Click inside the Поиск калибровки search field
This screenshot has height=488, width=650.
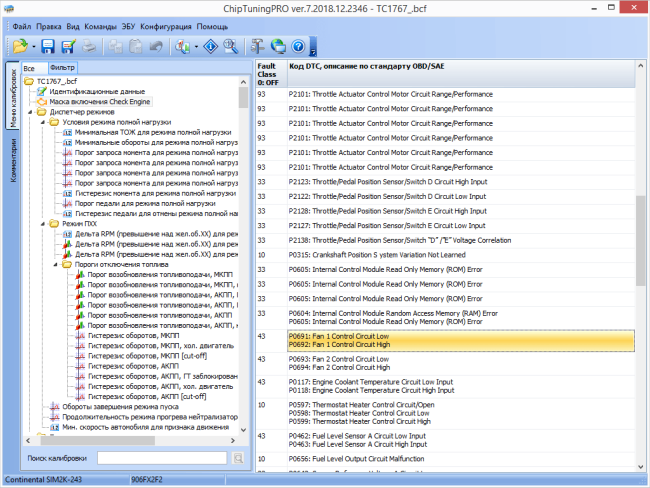[162, 458]
